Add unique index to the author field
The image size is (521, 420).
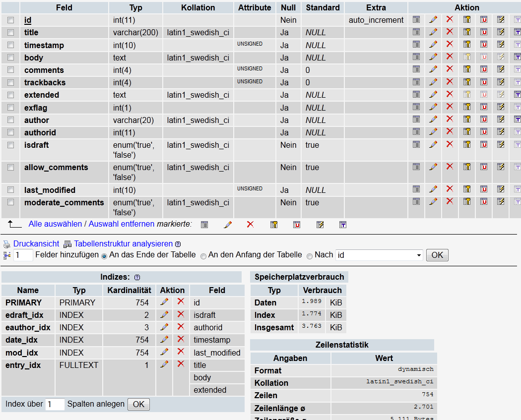tap(484, 120)
